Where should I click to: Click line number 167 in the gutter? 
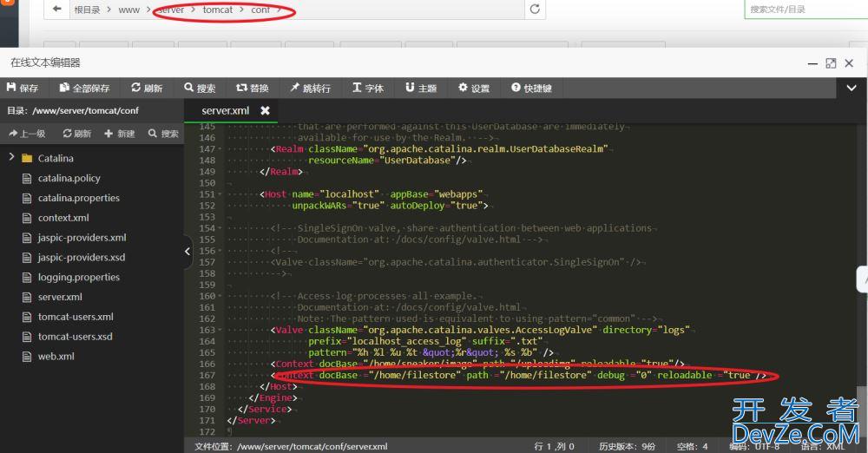207,376
